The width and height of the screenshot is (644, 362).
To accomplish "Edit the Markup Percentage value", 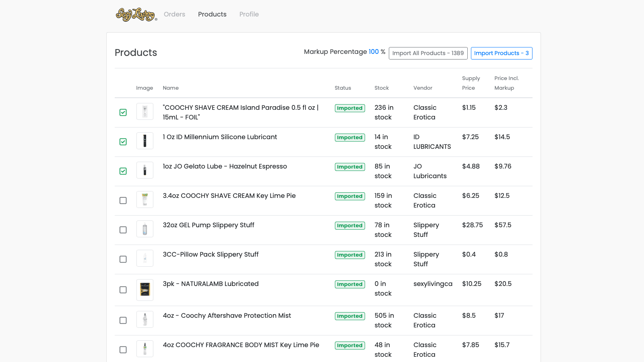I will pos(374,51).
